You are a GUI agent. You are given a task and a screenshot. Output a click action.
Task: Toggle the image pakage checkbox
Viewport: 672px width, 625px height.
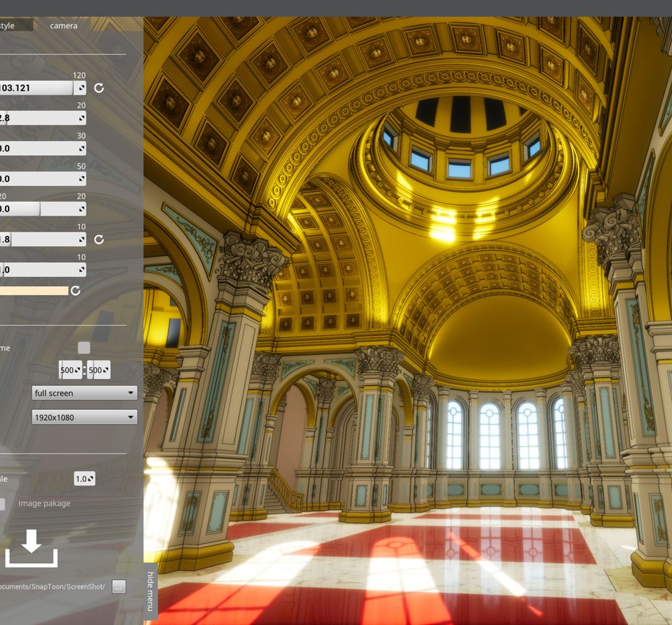[x=2, y=503]
